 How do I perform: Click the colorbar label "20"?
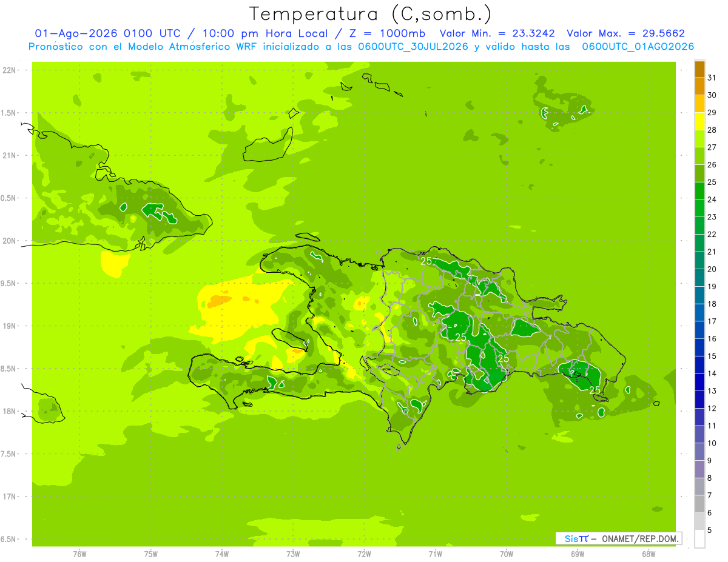tap(712, 269)
